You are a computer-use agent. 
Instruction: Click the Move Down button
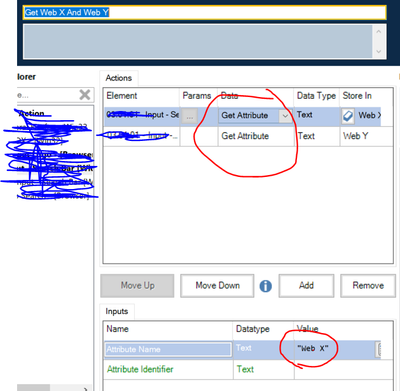point(217,286)
